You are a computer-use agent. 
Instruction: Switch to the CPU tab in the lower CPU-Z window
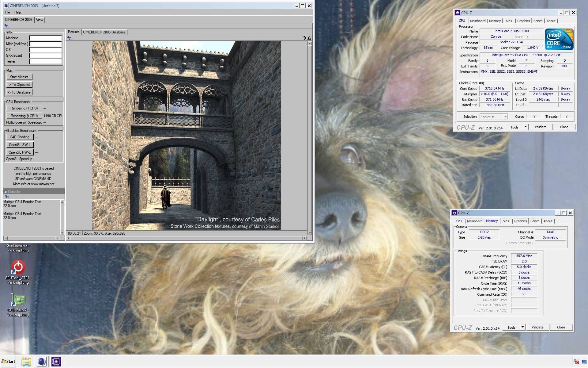pyautogui.click(x=459, y=221)
